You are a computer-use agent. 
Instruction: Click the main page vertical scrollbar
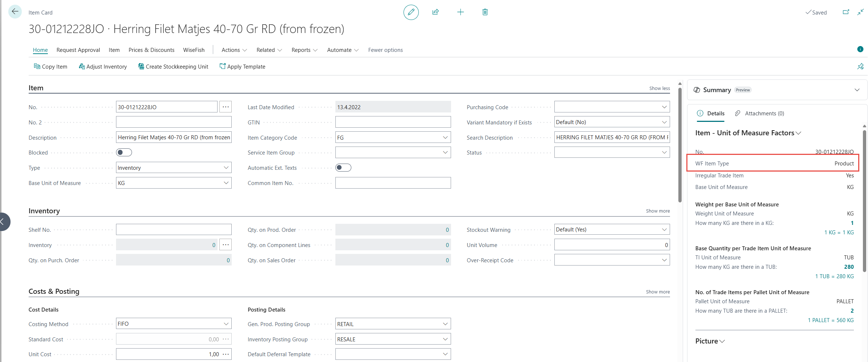(x=680, y=145)
